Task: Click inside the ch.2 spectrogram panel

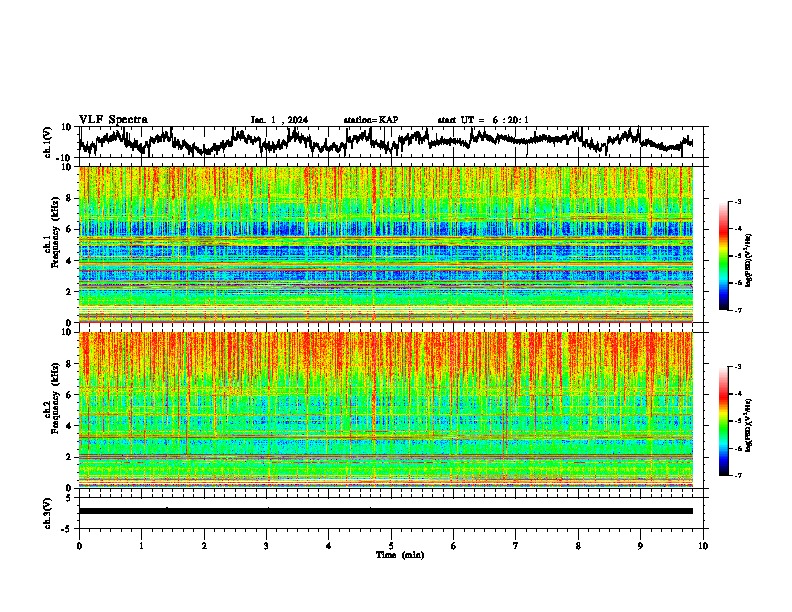Action: [386, 410]
